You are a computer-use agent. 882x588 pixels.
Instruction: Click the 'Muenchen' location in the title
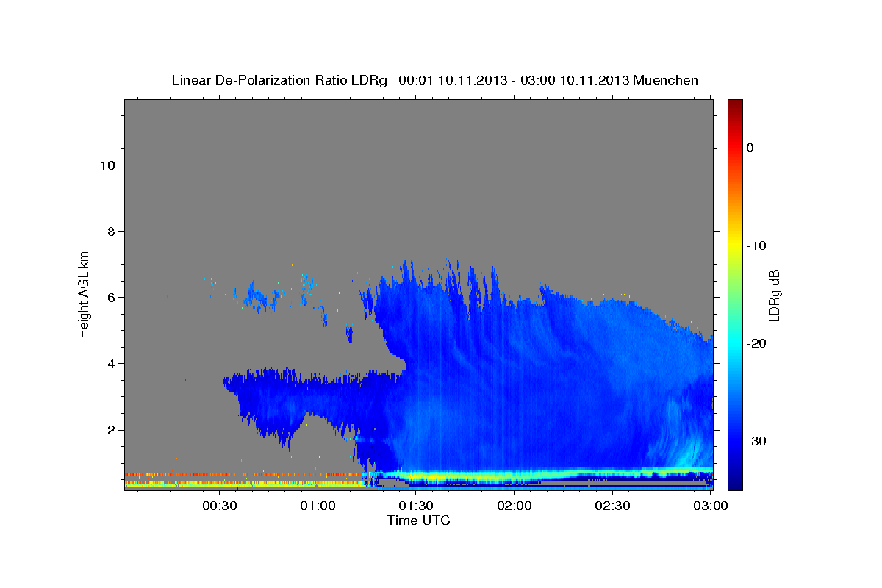[666, 79]
